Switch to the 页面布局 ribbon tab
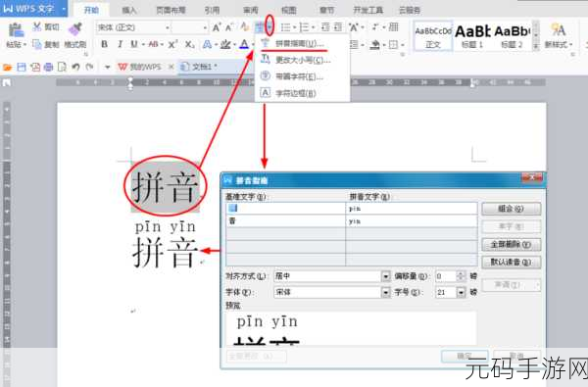Viewport: 588px width, 387px height. pos(171,10)
